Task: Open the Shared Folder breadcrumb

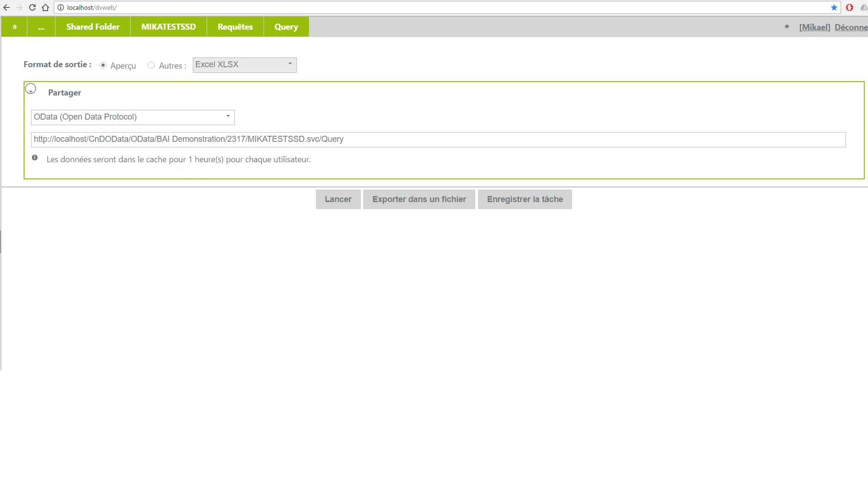Action: click(x=93, y=27)
